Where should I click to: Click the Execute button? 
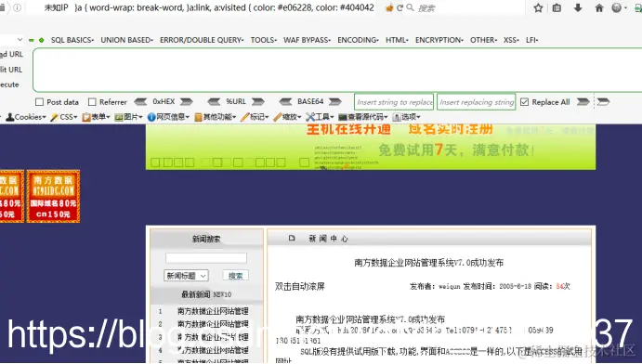click(9, 84)
